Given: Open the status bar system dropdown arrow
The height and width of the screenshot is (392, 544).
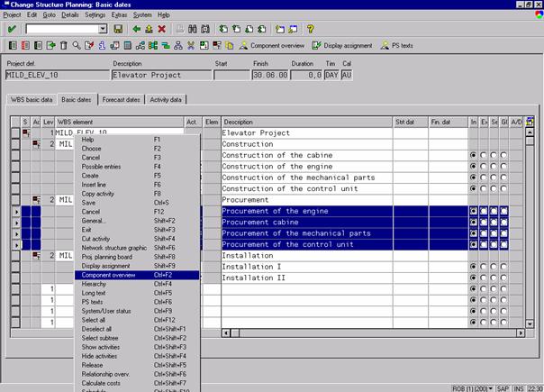Looking at the screenshot, I should tap(491, 388).
